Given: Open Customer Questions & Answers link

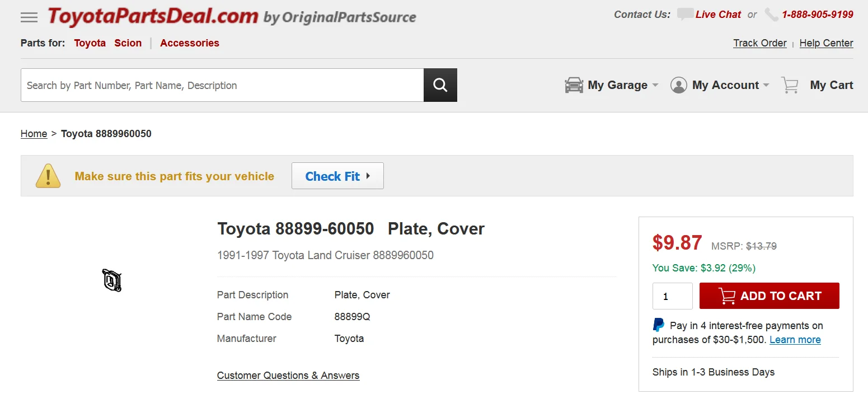Looking at the screenshot, I should tap(288, 376).
